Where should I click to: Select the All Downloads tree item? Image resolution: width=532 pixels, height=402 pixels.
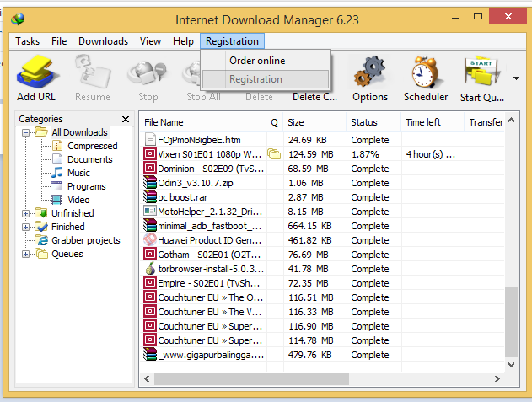(79, 132)
